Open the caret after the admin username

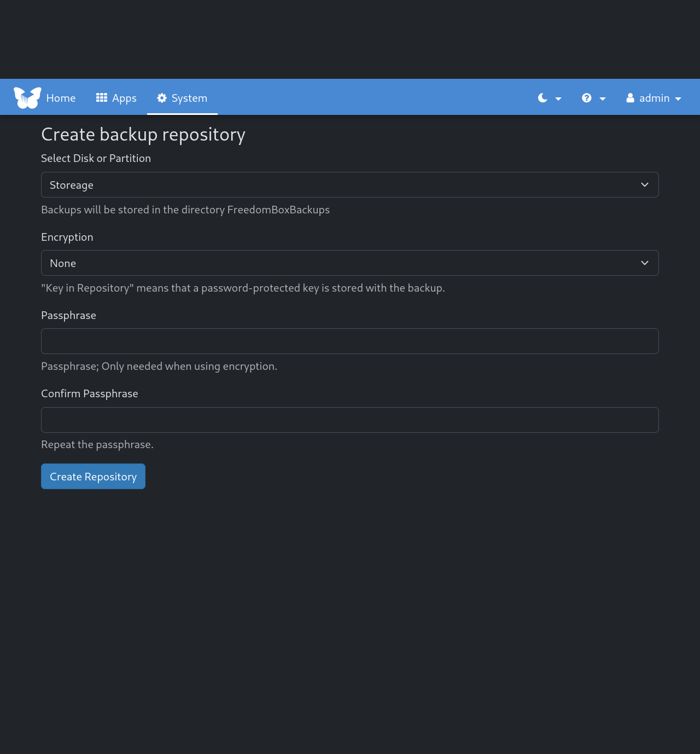pyautogui.click(x=678, y=99)
